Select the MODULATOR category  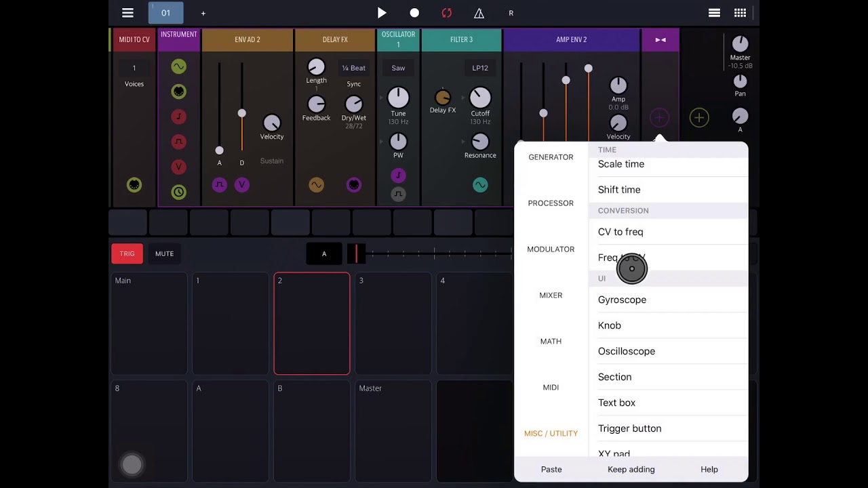[551, 249]
